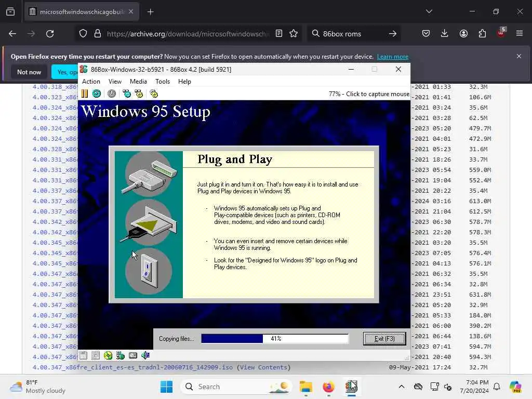Click the 09-May-2021 17:24 date
The image size is (532, 399).
tap(420, 367)
